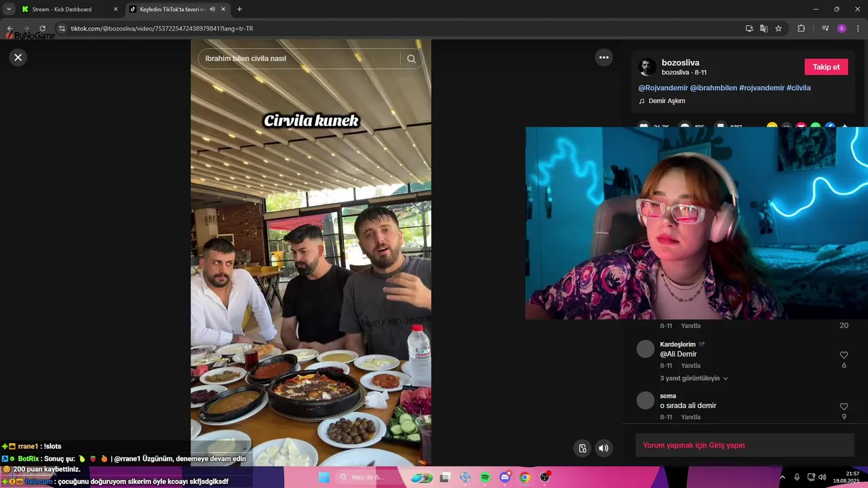
Task: Open OBS Studio from the taskbar
Action: click(x=545, y=477)
